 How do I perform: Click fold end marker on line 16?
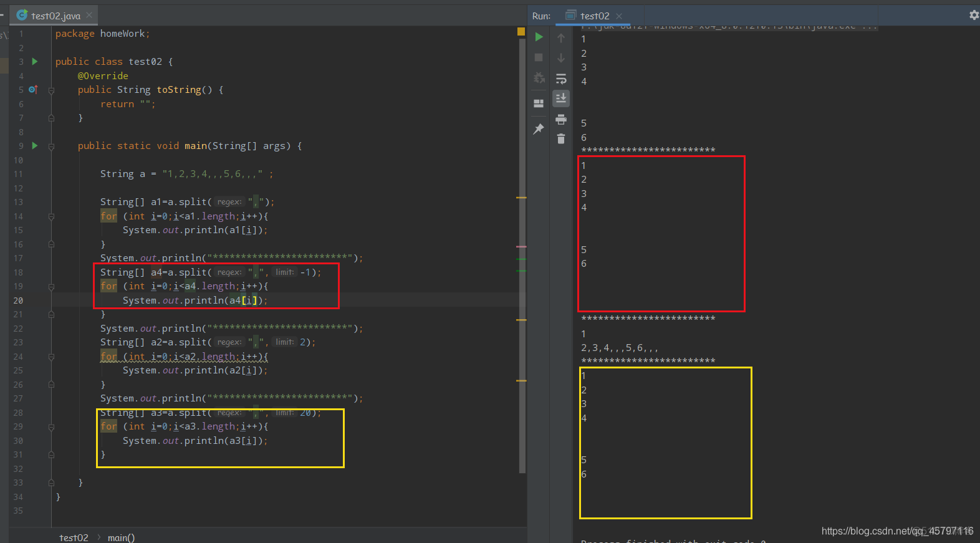point(51,244)
